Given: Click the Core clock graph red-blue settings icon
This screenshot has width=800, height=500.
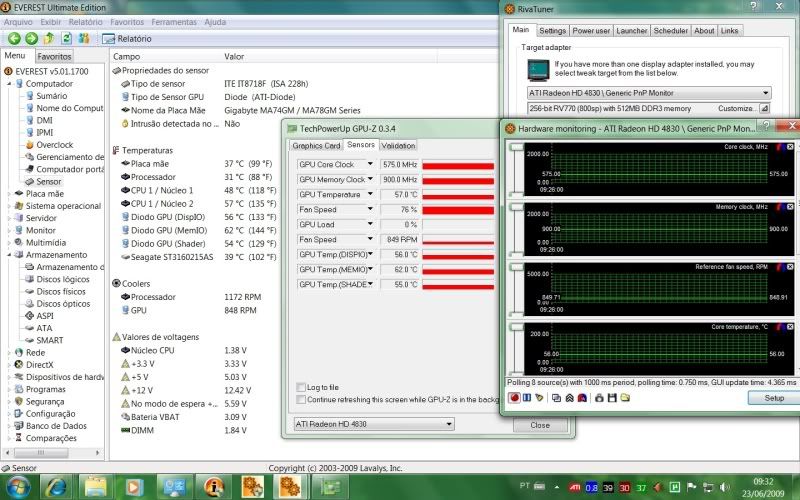Looking at the screenshot, I should 781,147.
